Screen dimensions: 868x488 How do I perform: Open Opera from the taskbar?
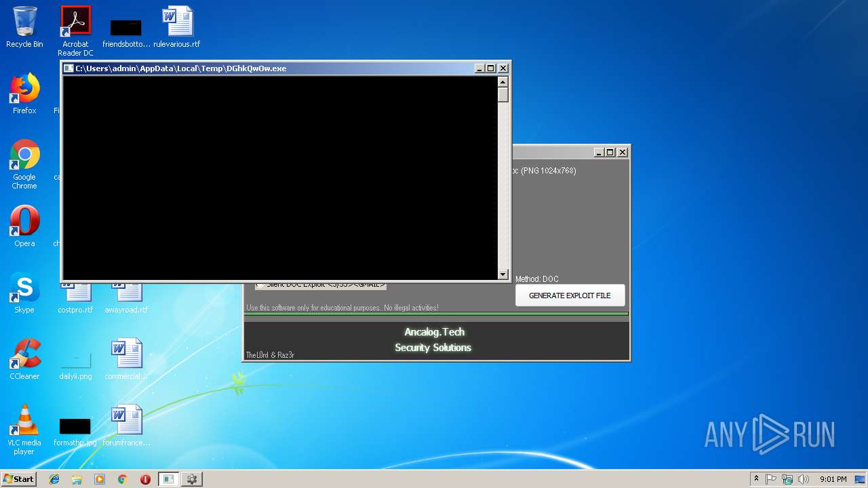tap(145, 479)
